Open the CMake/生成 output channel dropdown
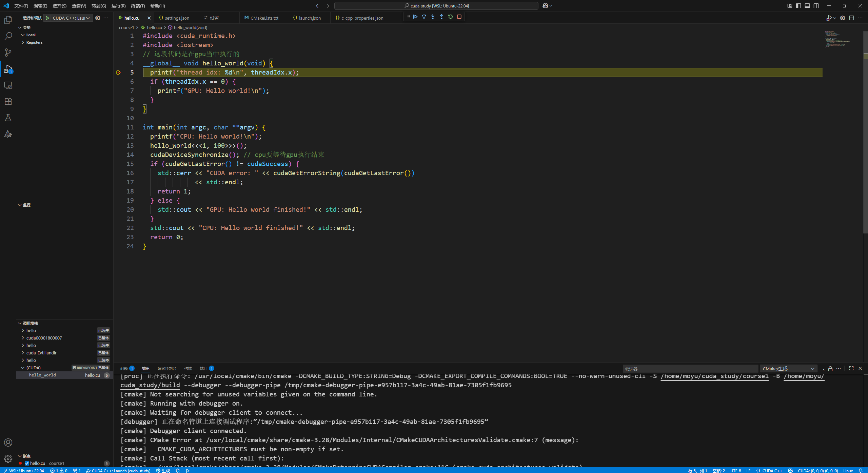Screen dimensions: 868x473 pos(788,369)
